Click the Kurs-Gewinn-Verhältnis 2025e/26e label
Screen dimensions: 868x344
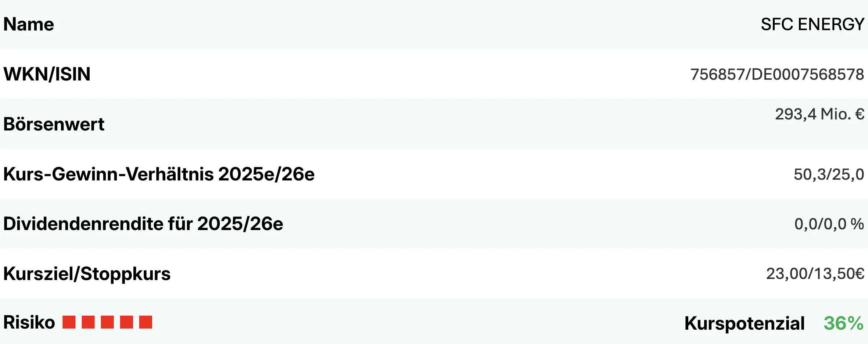click(x=159, y=174)
